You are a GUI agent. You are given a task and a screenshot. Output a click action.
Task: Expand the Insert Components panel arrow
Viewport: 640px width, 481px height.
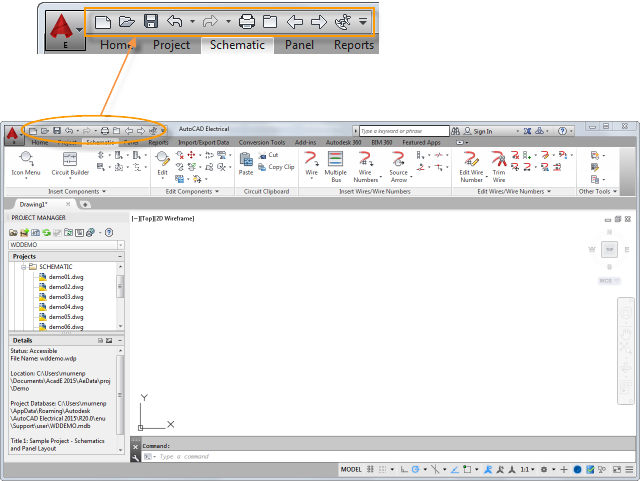tap(104, 191)
